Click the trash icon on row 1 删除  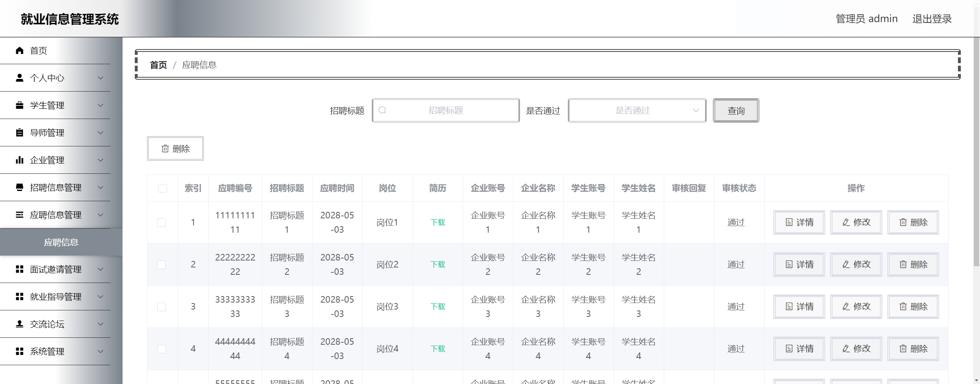point(903,222)
